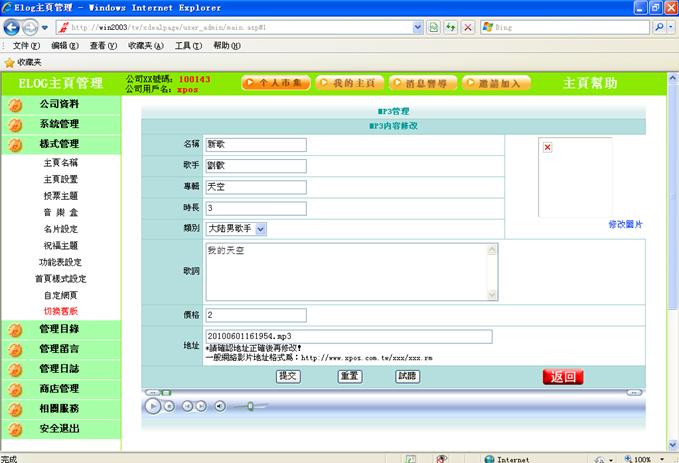Expand 管理目錄 sidebar section
Image resolution: width=679 pixels, height=463 pixels.
click(x=59, y=329)
